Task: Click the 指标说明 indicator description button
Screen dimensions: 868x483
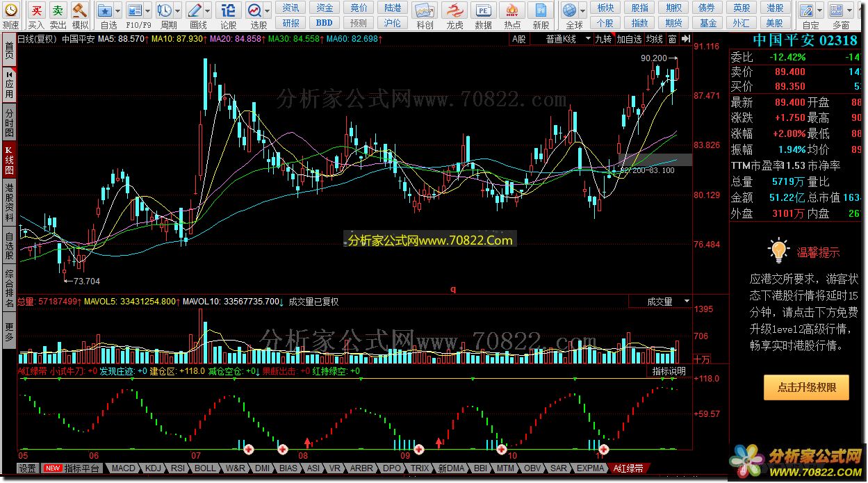Action: (x=669, y=371)
